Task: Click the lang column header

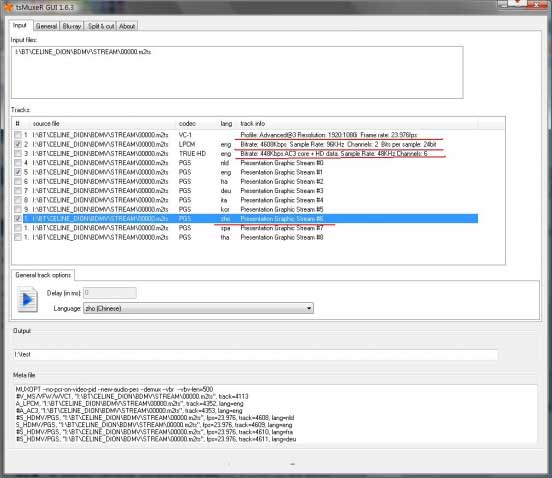Action: point(226,124)
